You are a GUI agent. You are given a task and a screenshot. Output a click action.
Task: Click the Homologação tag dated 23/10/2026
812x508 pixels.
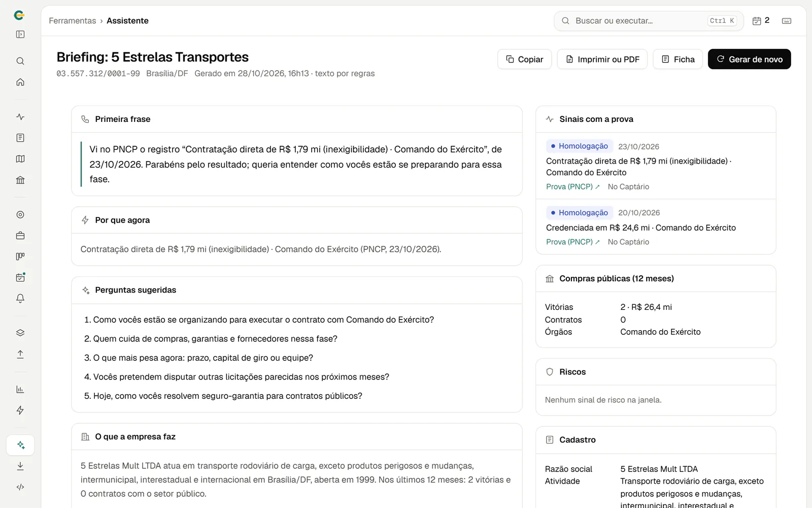click(x=580, y=146)
